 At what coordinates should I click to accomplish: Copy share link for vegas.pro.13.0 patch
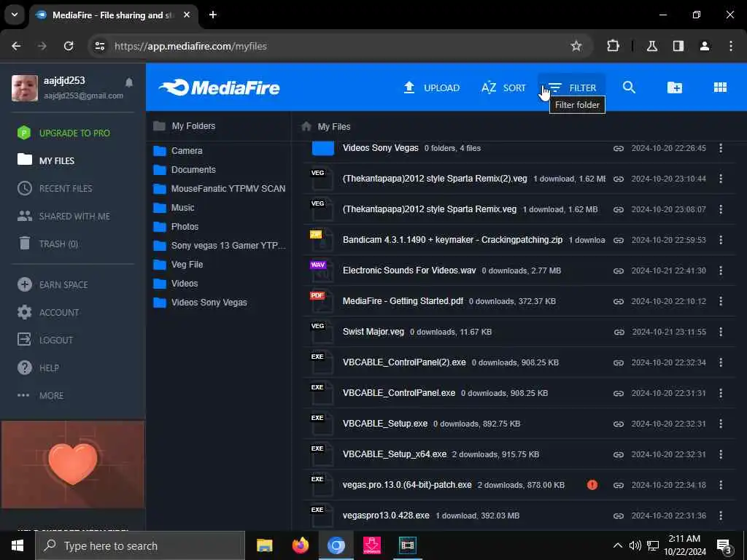pyautogui.click(x=619, y=485)
